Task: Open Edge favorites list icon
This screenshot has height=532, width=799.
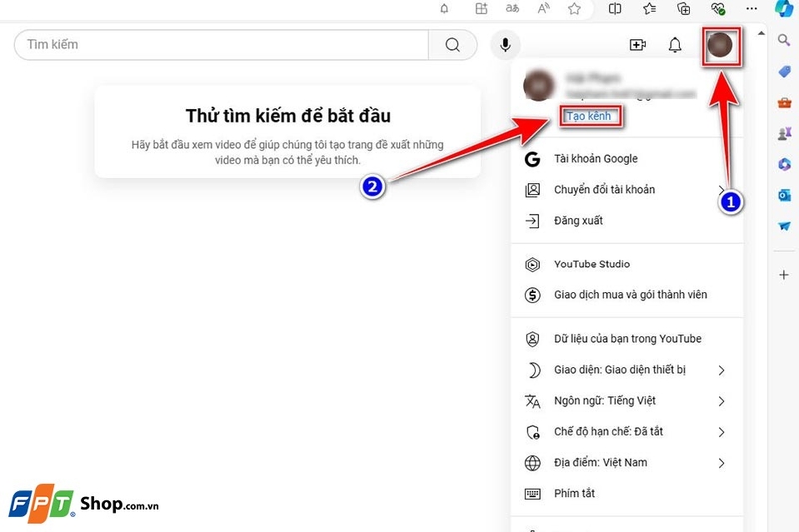Action: tap(650, 9)
